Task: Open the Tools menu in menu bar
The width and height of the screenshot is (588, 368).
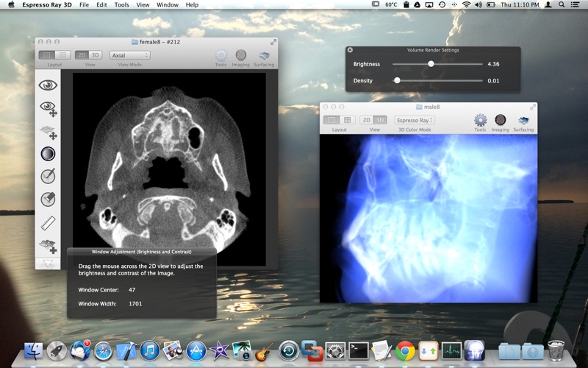Action: 121,4
